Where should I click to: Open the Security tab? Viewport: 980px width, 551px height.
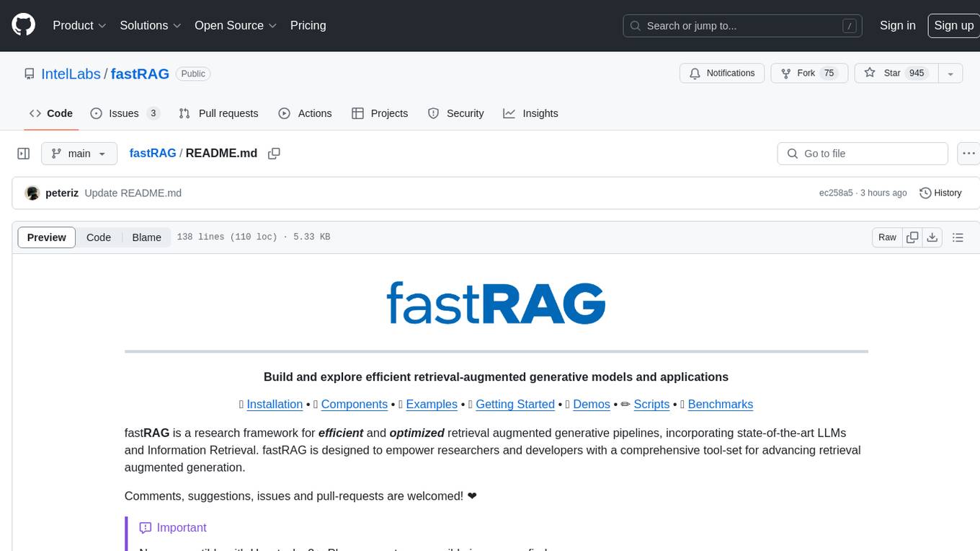tap(455, 113)
